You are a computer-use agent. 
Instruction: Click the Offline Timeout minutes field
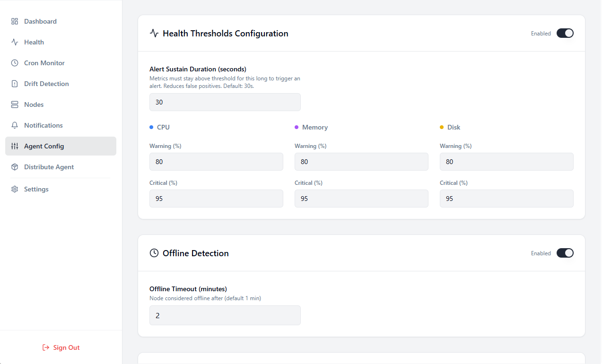pyautogui.click(x=225, y=315)
